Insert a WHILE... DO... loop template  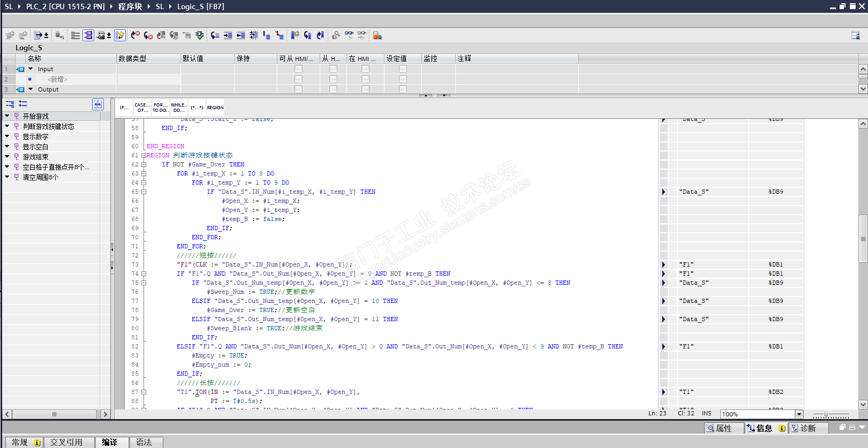179,108
